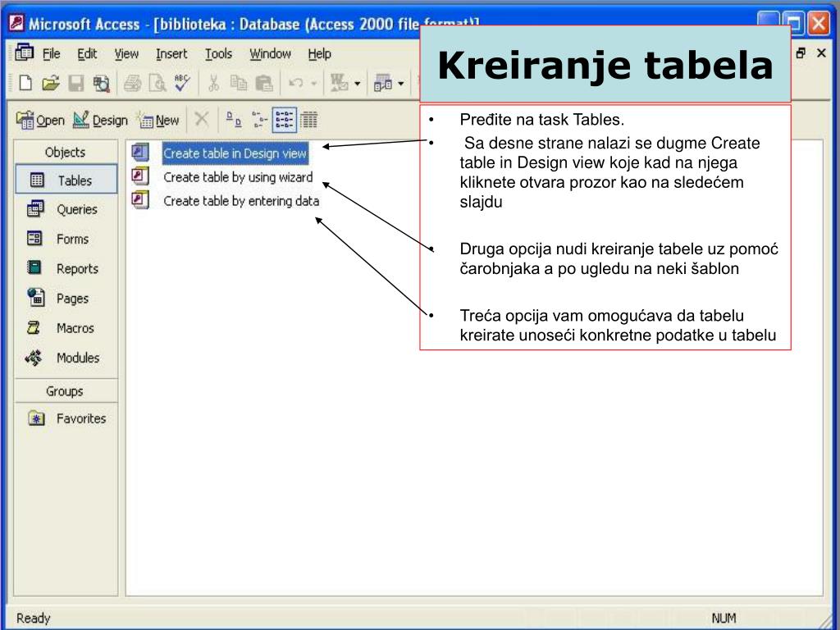The width and height of the screenshot is (840, 630).
Task: Open the Window menu
Action: 270,54
